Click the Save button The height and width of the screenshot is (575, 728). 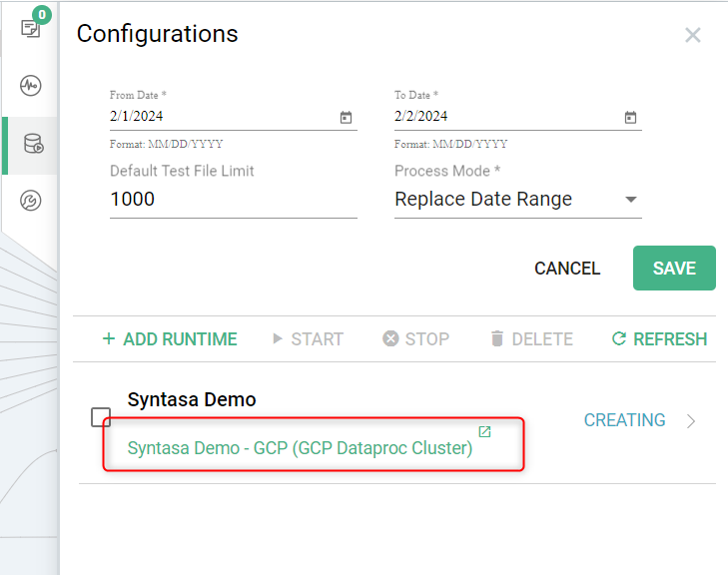click(674, 269)
